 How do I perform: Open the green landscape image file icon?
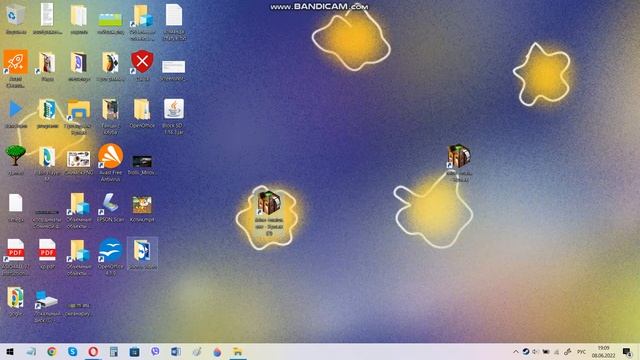point(110,19)
